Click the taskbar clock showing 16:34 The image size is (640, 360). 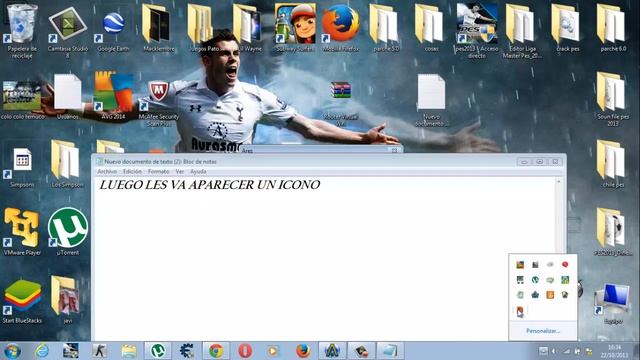[615, 351]
